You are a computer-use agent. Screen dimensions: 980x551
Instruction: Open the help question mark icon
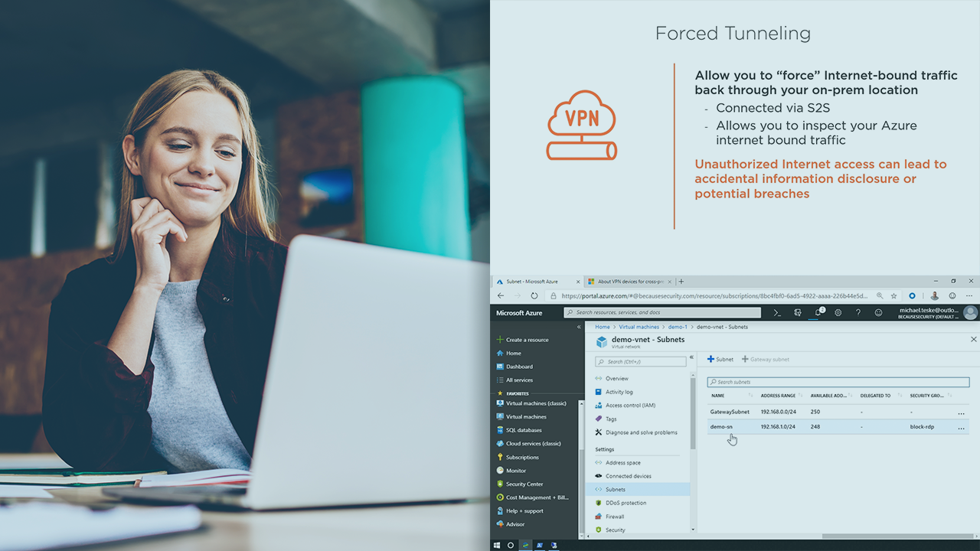coord(858,312)
